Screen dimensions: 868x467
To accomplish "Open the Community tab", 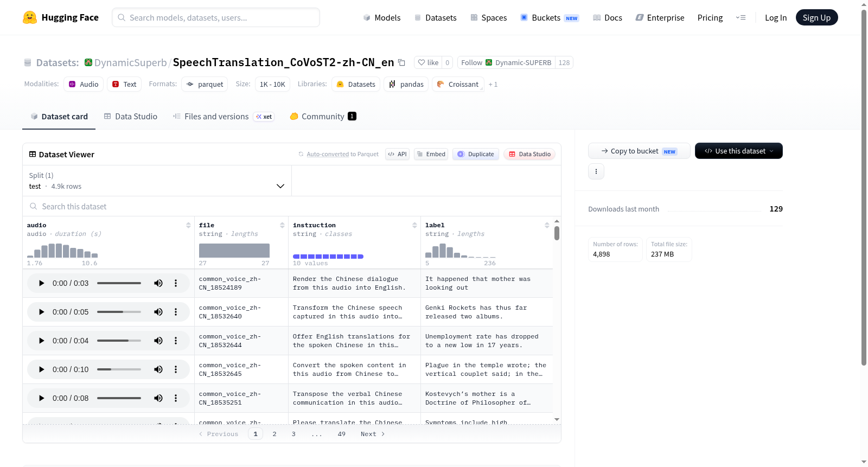I will point(323,116).
